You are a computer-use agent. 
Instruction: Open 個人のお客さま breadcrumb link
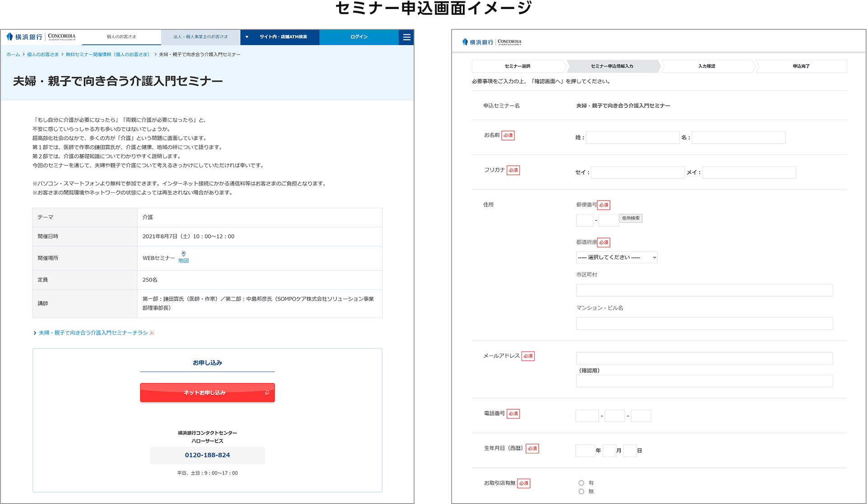[43, 55]
